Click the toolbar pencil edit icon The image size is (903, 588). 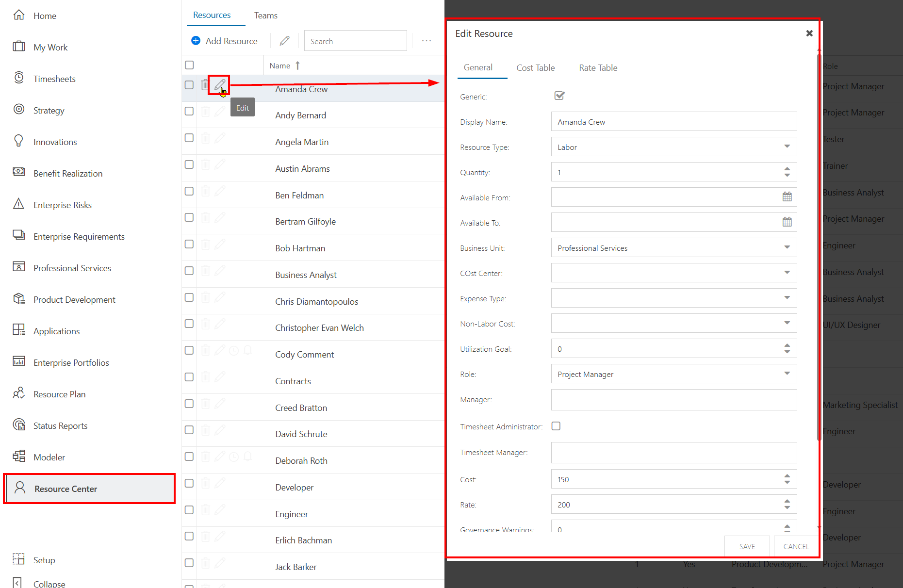click(285, 41)
